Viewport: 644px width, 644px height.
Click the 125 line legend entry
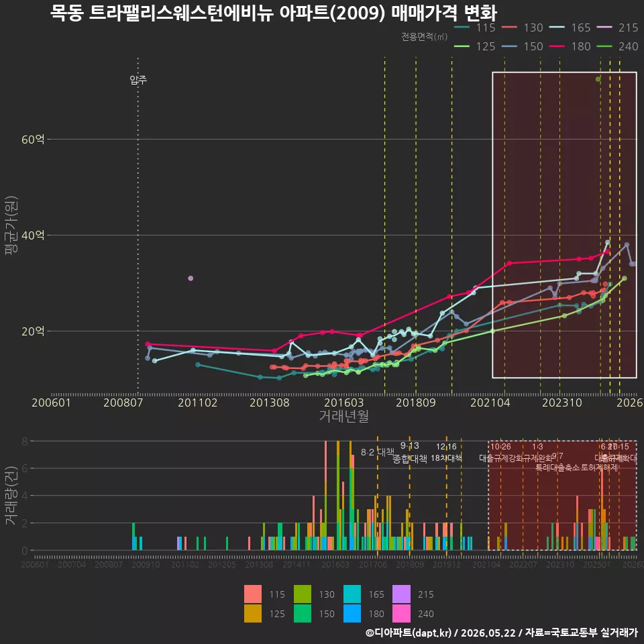coord(475,46)
